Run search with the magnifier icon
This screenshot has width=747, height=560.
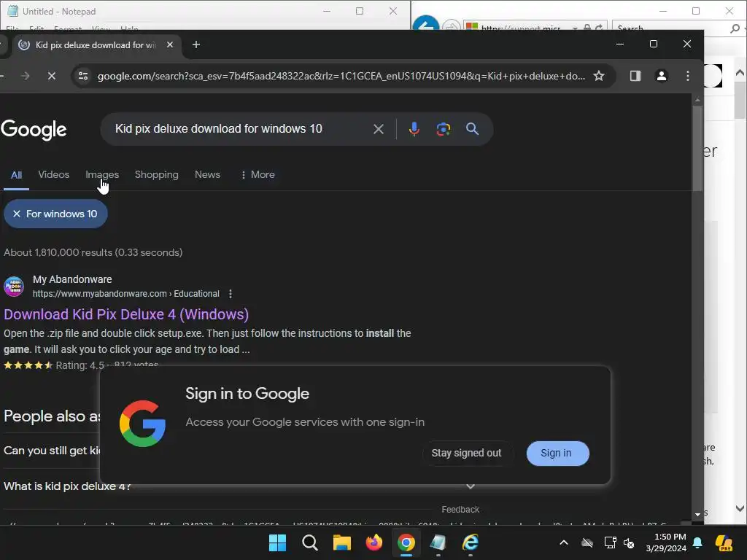tap(472, 129)
